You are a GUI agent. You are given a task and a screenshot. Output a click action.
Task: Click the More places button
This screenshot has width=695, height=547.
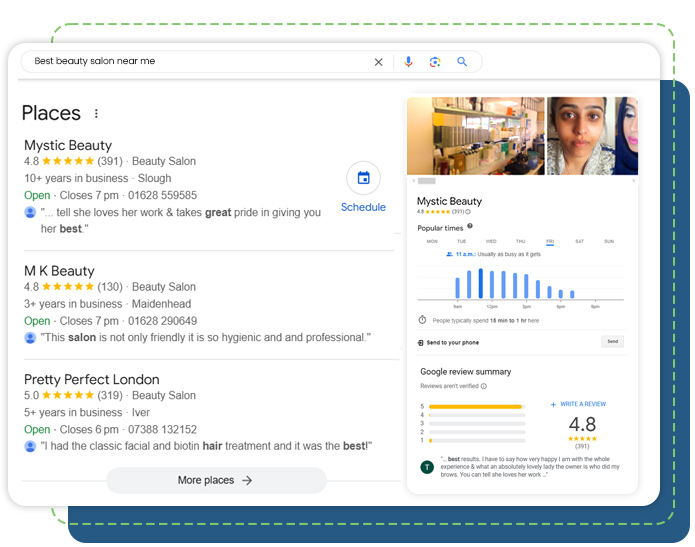pos(216,480)
